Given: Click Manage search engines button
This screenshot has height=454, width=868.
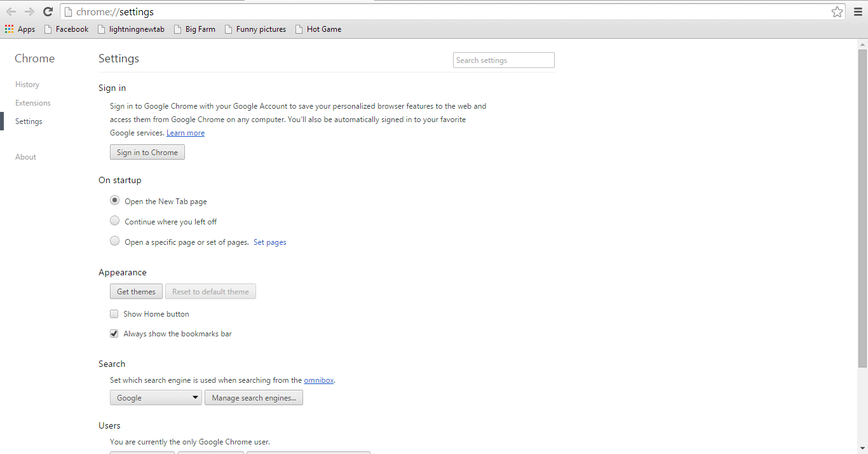Looking at the screenshot, I should (x=254, y=398).
